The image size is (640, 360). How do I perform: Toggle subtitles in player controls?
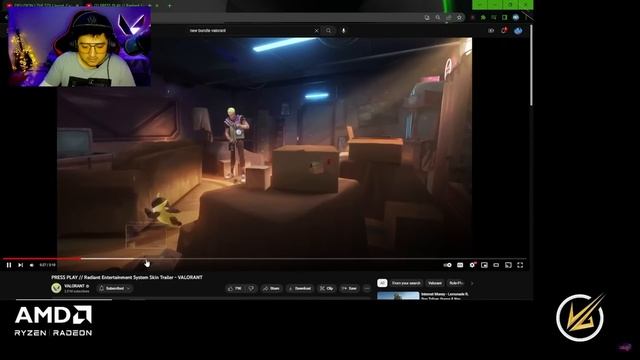[x=460, y=265]
